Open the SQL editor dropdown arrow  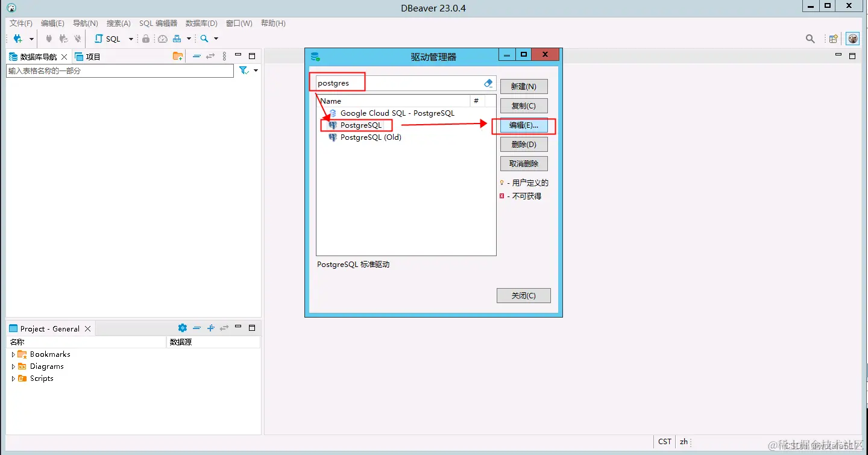point(131,39)
